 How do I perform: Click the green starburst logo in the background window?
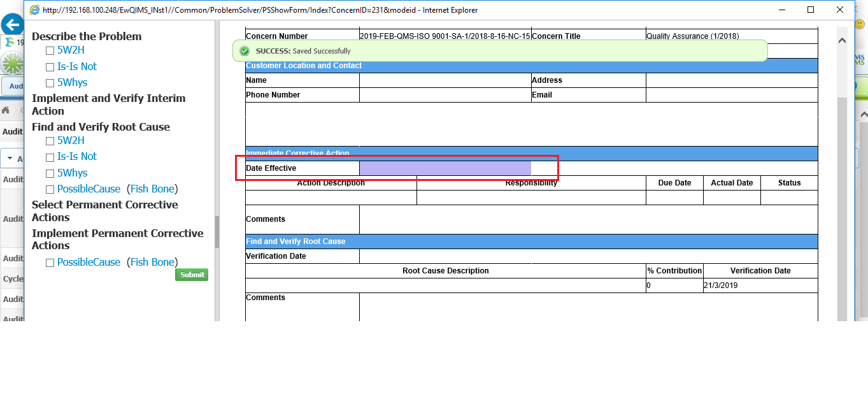click(x=12, y=62)
